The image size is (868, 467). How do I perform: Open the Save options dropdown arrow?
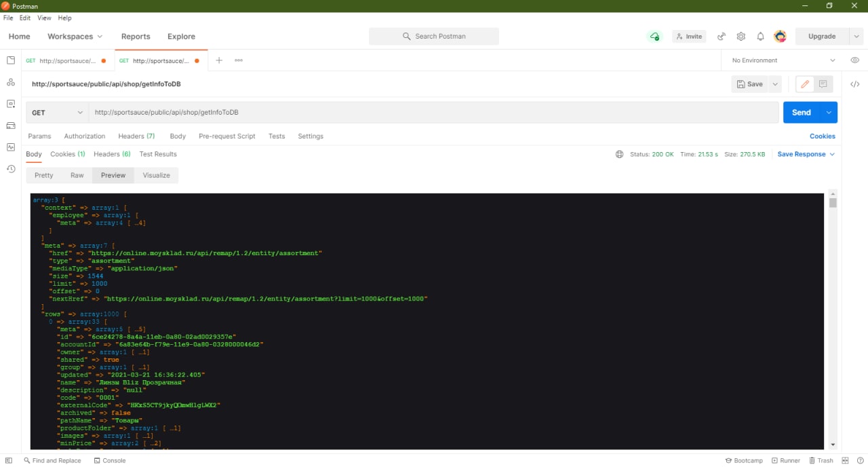[x=775, y=84]
